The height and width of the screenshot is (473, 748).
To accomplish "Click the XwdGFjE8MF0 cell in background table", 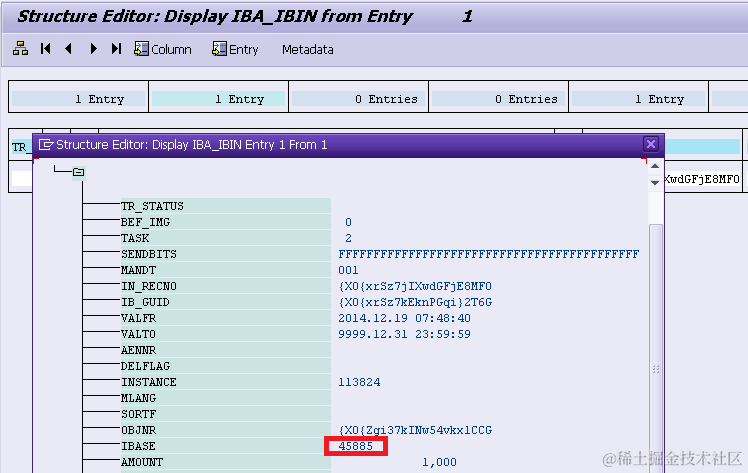I will [702, 179].
